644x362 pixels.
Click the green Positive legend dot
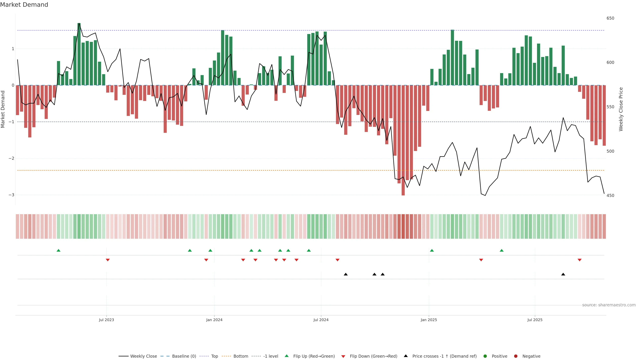[x=485, y=356]
